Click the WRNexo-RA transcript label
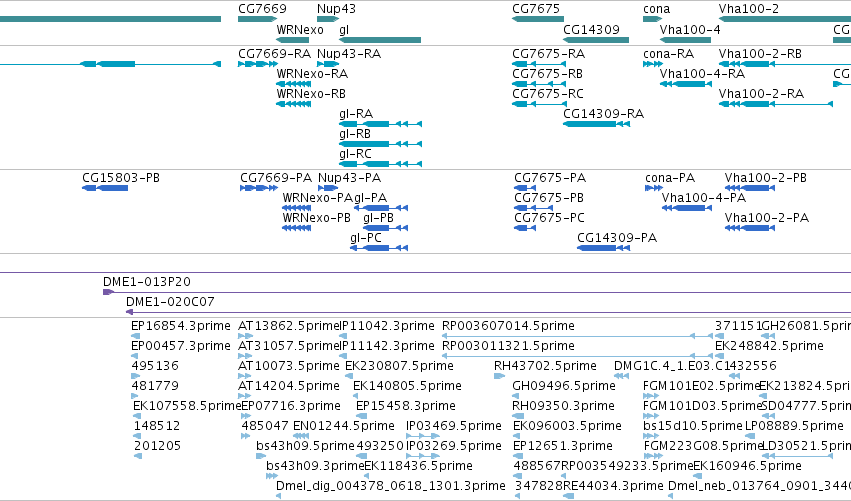The height and width of the screenshot is (501, 851). [312, 74]
